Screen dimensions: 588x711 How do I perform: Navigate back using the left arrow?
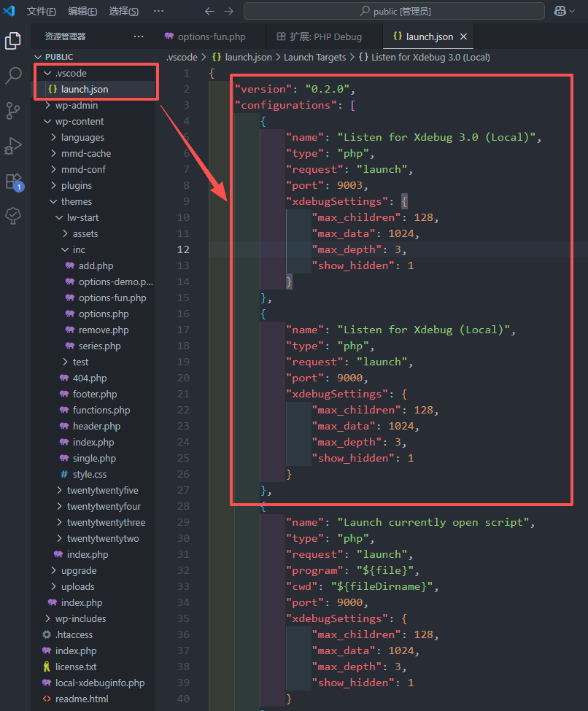209,11
